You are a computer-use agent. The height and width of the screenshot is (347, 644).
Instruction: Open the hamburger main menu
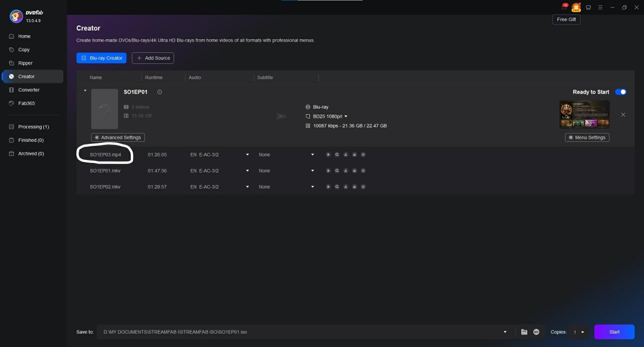pos(600,8)
